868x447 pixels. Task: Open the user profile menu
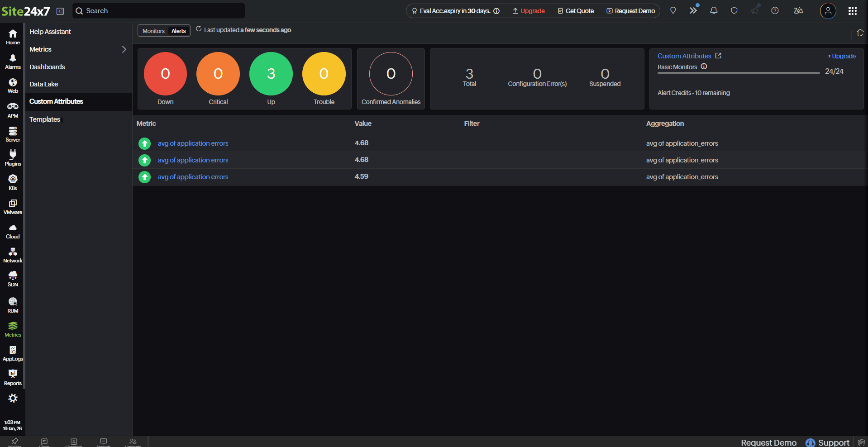point(828,11)
